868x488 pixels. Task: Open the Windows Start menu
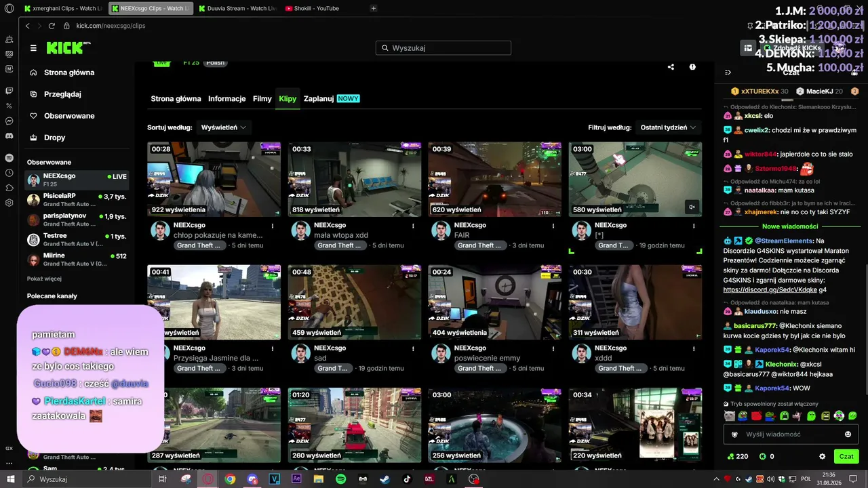point(11,479)
